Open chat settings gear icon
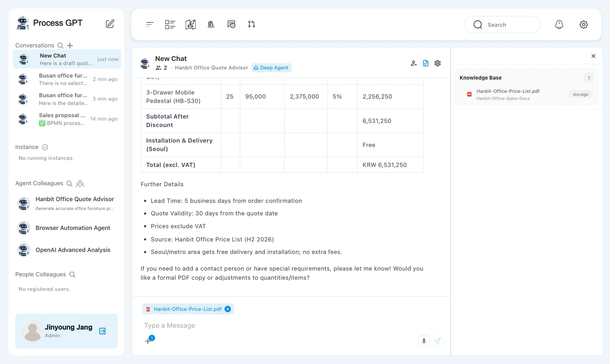This screenshot has width=610, height=364. point(438,63)
